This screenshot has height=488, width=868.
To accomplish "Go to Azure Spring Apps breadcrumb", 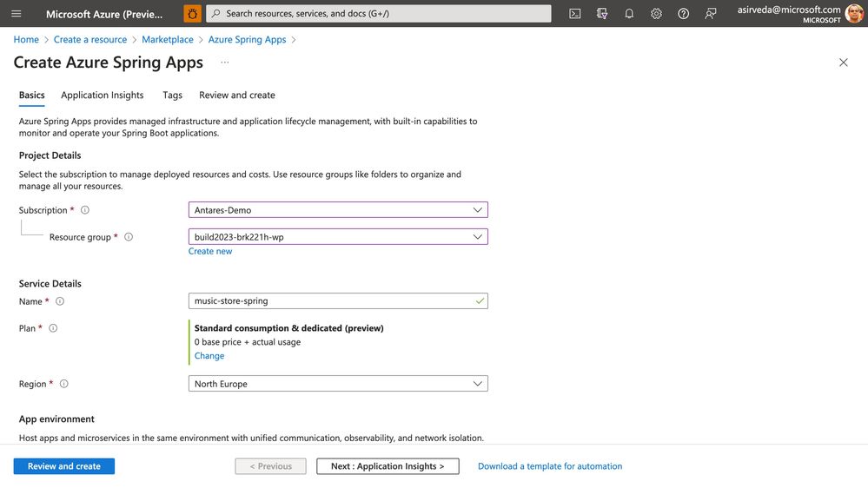I will click(x=247, y=39).
